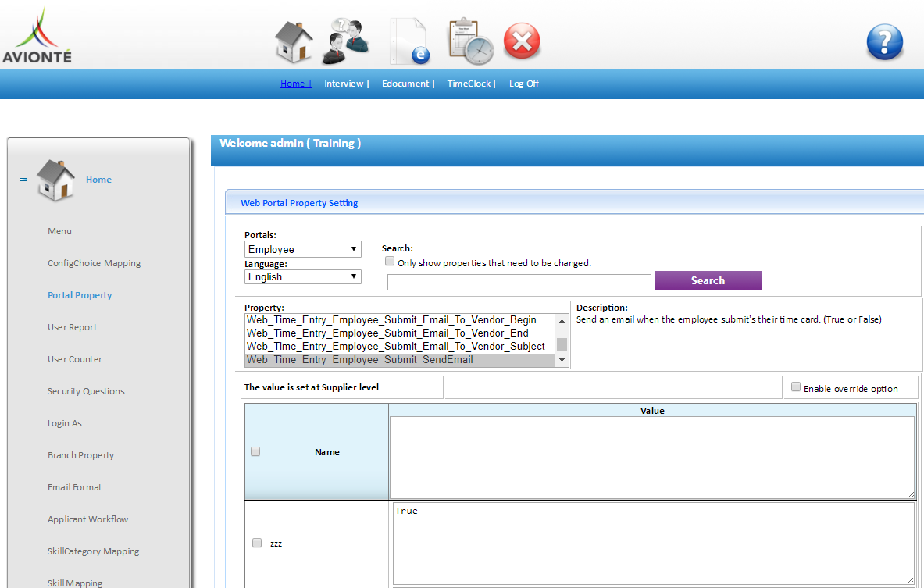Select Web_Time_Entry_Employee_Submit_SendEmail property

[400, 359]
